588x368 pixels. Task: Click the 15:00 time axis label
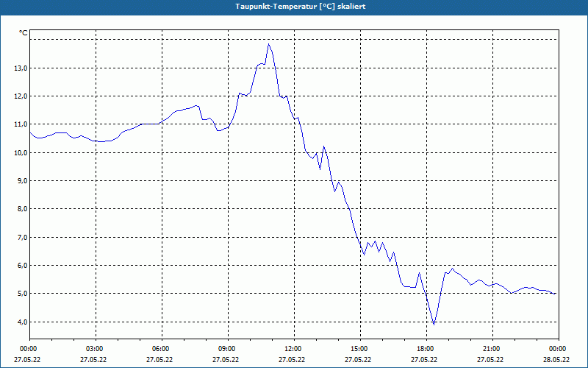coord(360,349)
